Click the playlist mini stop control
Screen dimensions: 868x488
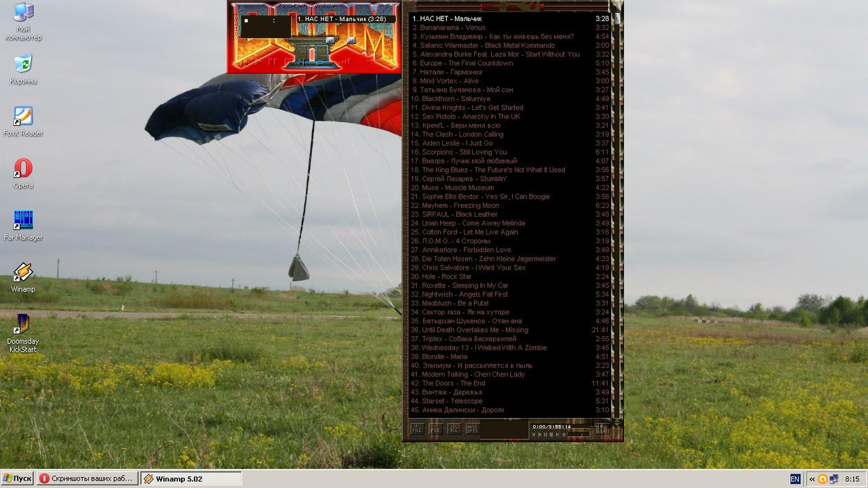point(551,434)
